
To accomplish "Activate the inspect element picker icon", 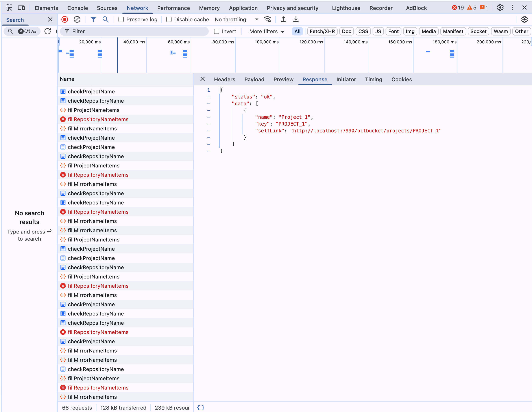I will (9, 8).
